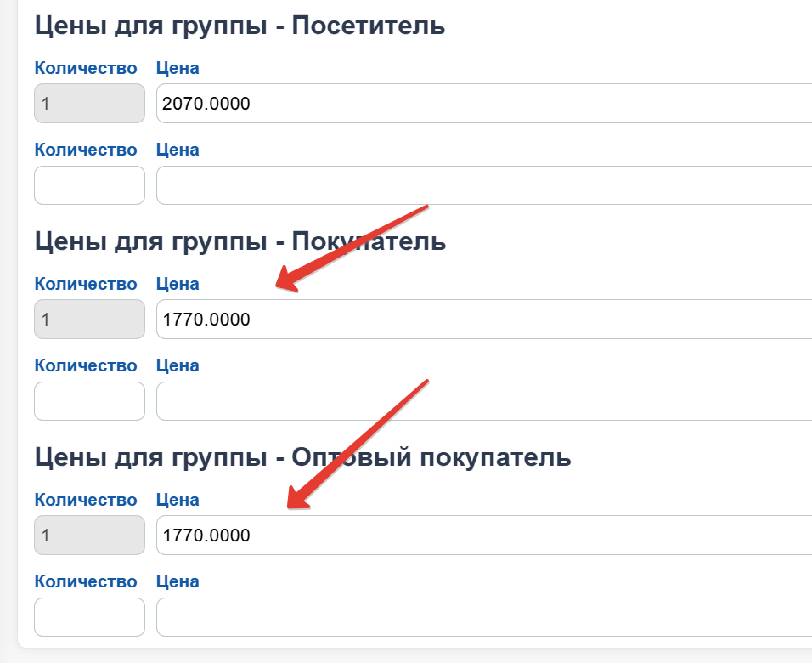
Task: Edit price 2070.0000 for Посетитель group
Action: [484, 103]
